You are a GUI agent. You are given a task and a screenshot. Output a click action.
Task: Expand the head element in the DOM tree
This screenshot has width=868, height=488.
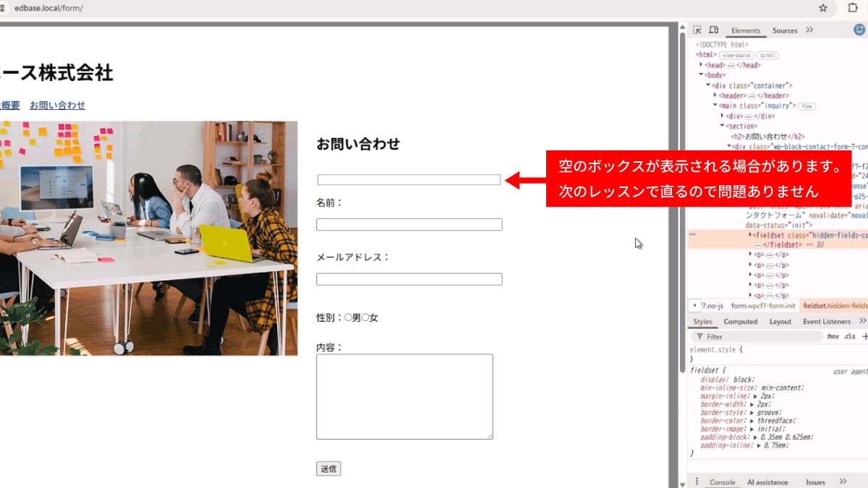point(702,64)
